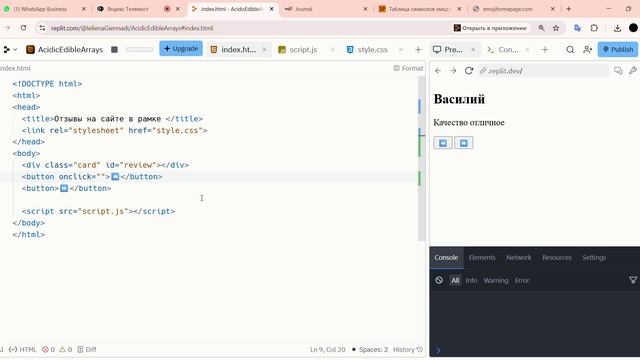Bookmark this page with star icon

coord(556,28)
